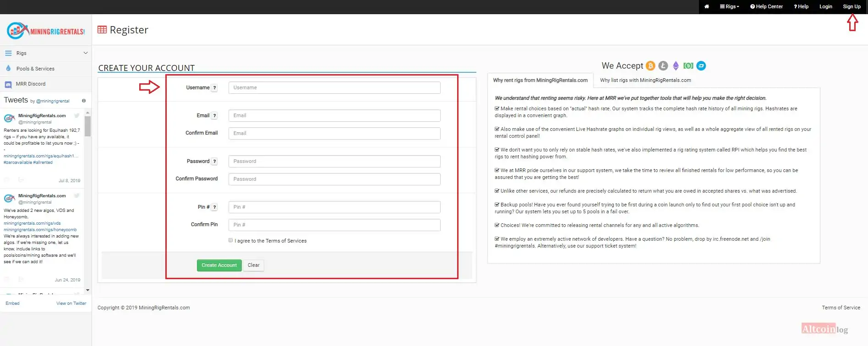Screen dimensions: 868x346
Task: Click the Litecoin accepted coin icon
Action: pyautogui.click(x=663, y=66)
